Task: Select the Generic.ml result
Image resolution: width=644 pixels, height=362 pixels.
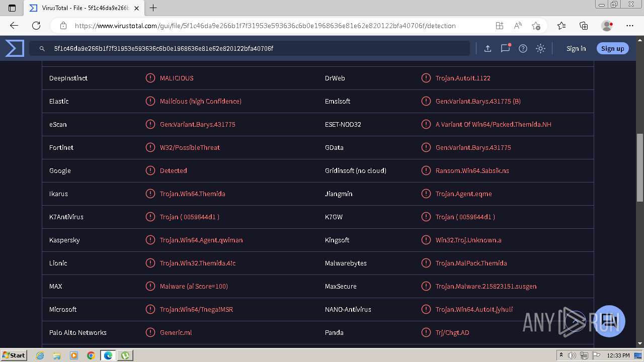Action: (176, 332)
